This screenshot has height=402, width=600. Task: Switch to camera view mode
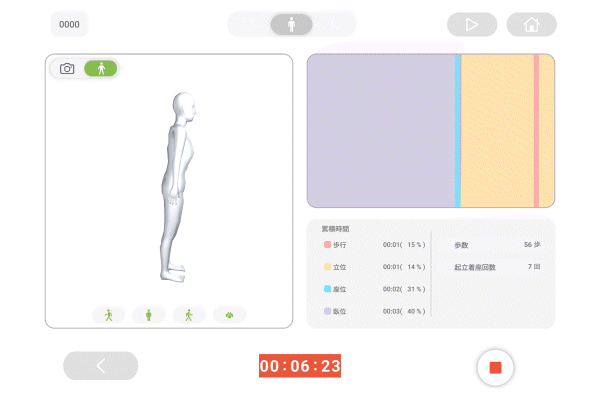point(67,69)
